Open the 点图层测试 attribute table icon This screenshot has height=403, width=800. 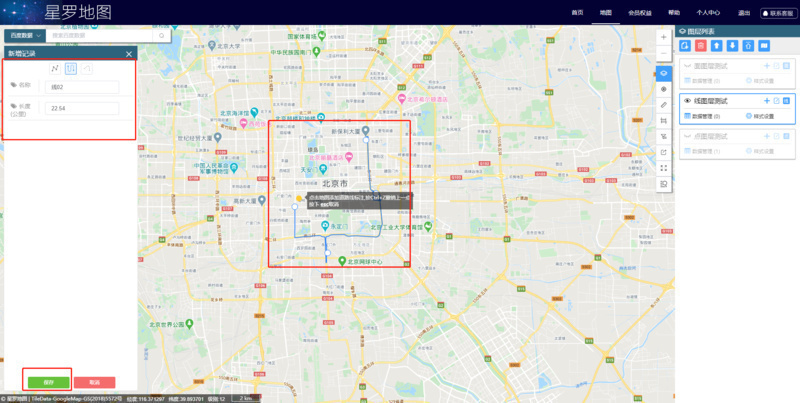click(786, 136)
